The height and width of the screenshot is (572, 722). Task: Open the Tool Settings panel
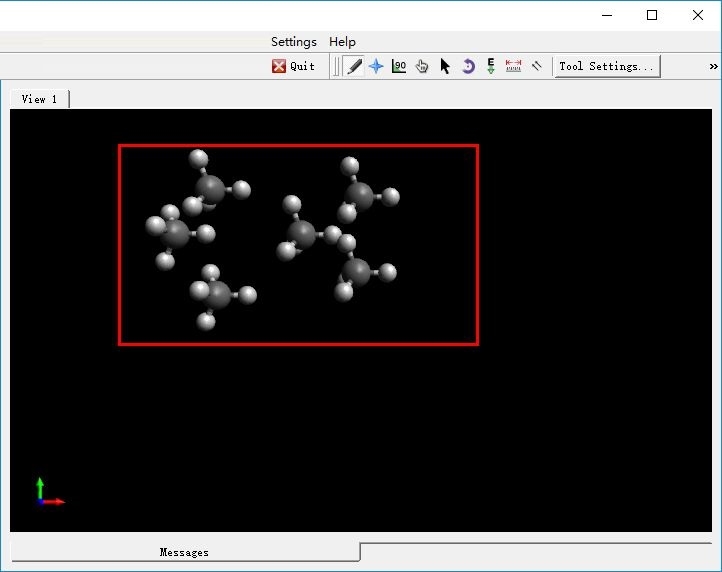click(607, 66)
